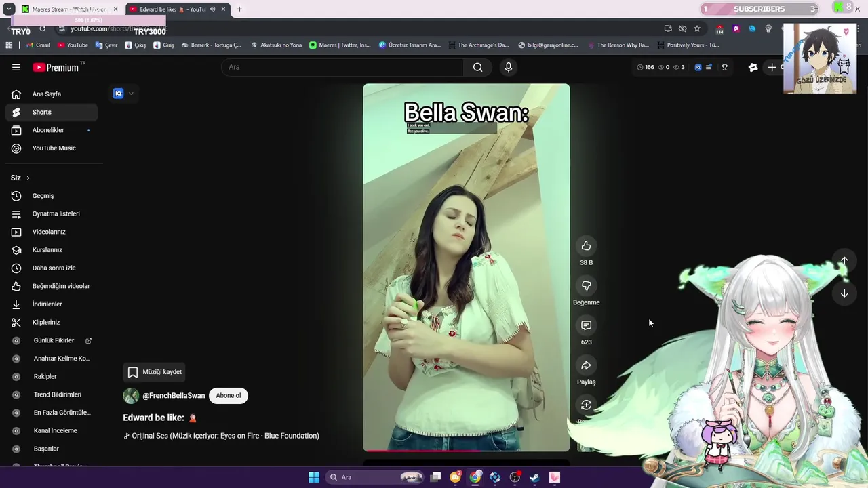This screenshot has width=868, height=488.
Task: Open Günlük Fikirler vidIQ item
Action: point(52,340)
